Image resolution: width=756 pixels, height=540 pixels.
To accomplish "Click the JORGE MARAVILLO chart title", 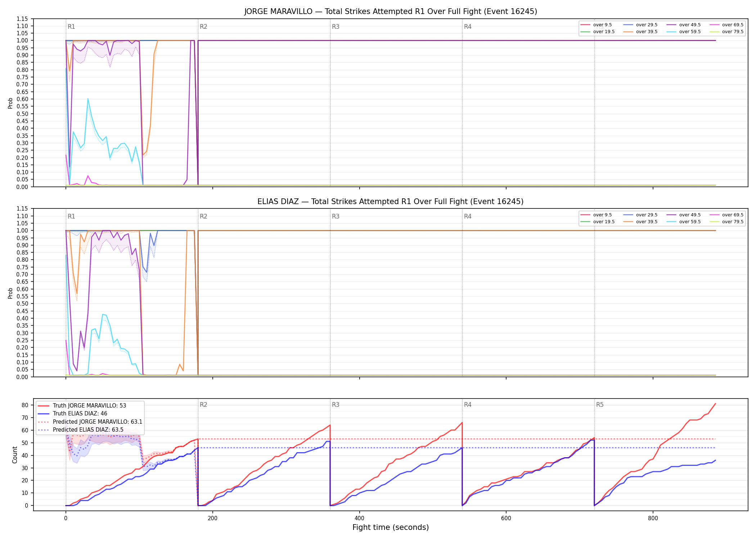I will click(x=391, y=12).
